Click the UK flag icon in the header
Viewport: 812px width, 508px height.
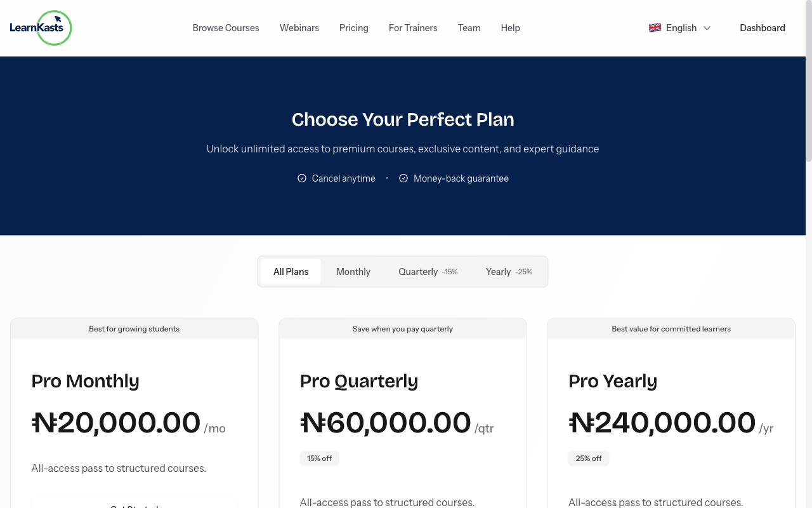[x=655, y=27]
